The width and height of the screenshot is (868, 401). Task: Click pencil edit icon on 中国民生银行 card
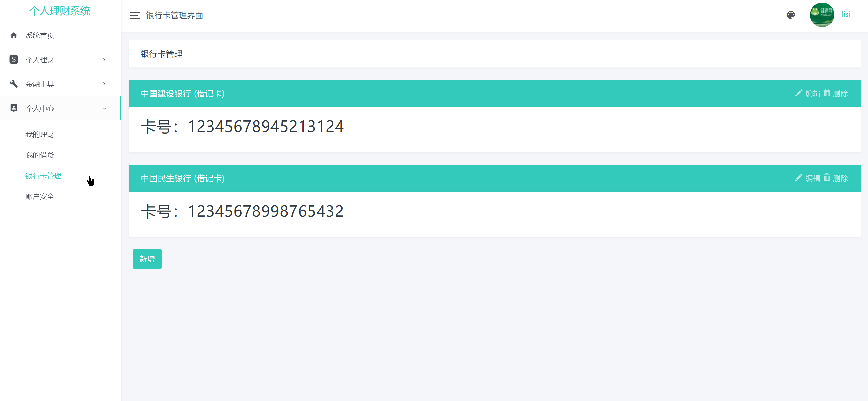799,178
